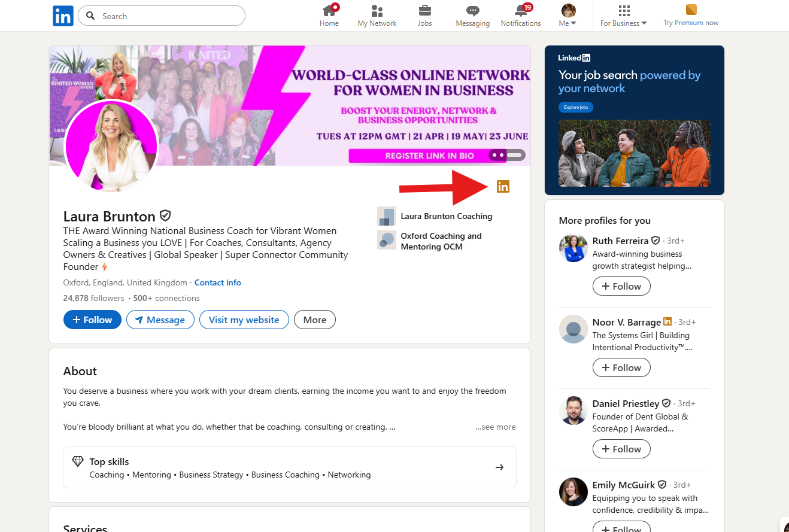Click the job search ad photo of three people

[635, 153]
